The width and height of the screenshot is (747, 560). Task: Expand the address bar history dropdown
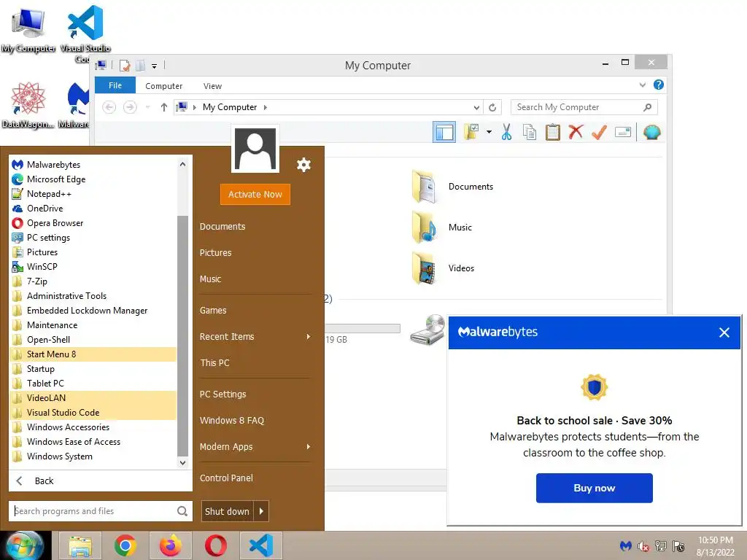[476, 108]
